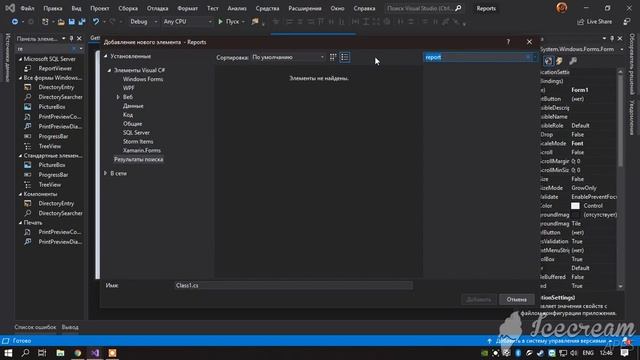Close the toolbox panel

79,38
